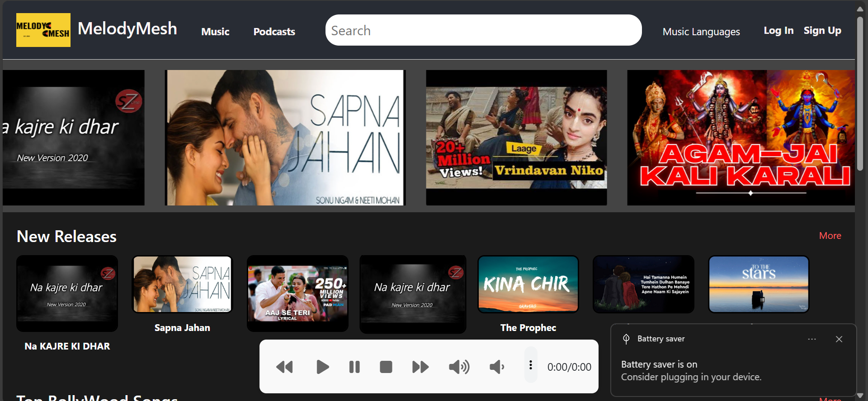Open the Music menu item
The height and width of the screenshot is (401, 868).
215,32
